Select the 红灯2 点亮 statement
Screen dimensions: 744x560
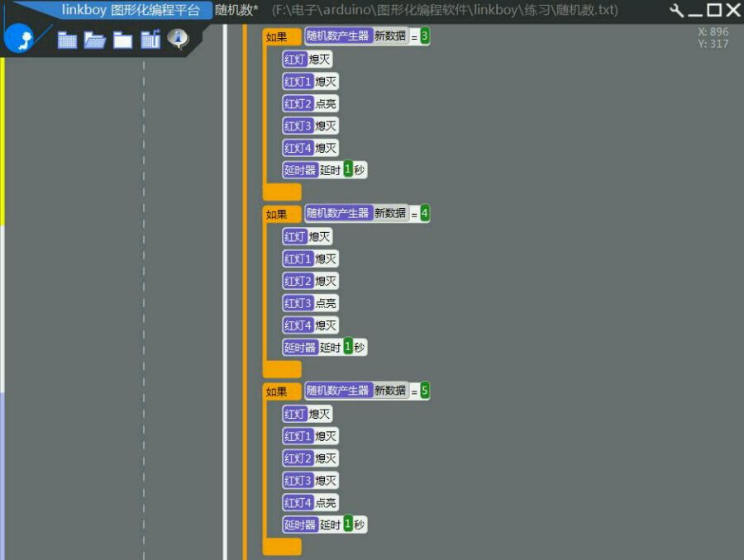(x=310, y=103)
